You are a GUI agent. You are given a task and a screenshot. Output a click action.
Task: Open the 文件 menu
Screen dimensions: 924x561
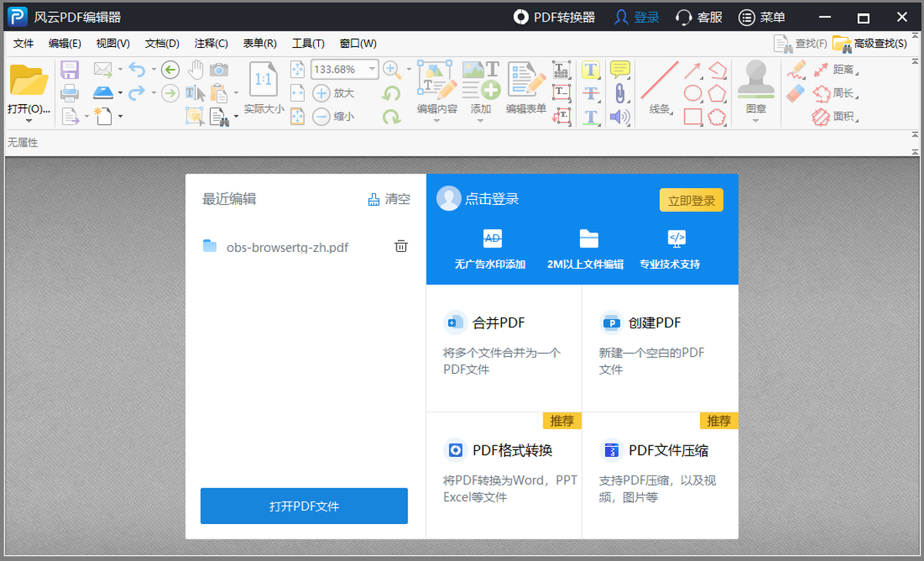click(24, 43)
